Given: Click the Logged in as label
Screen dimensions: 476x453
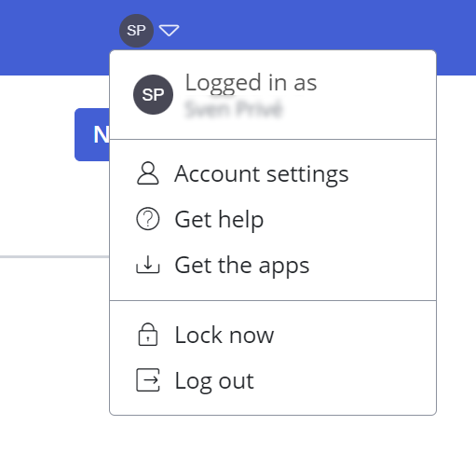Looking at the screenshot, I should pos(251,83).
